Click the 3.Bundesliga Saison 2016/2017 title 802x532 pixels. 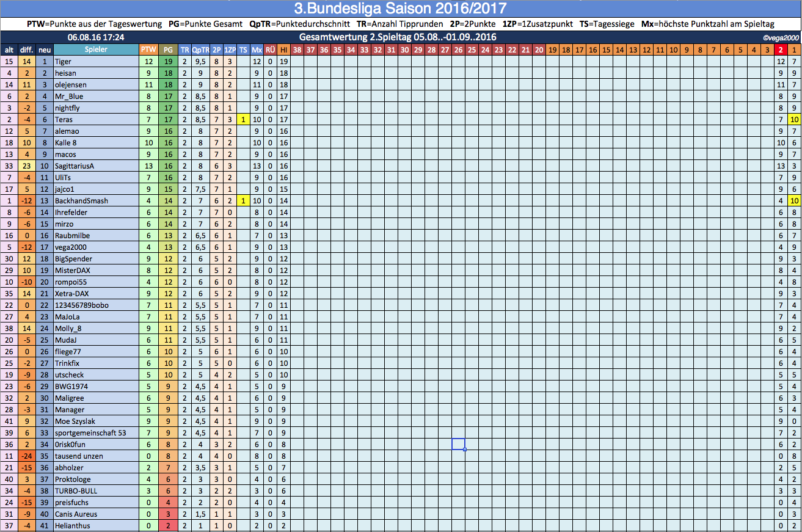tap(400, 9)
